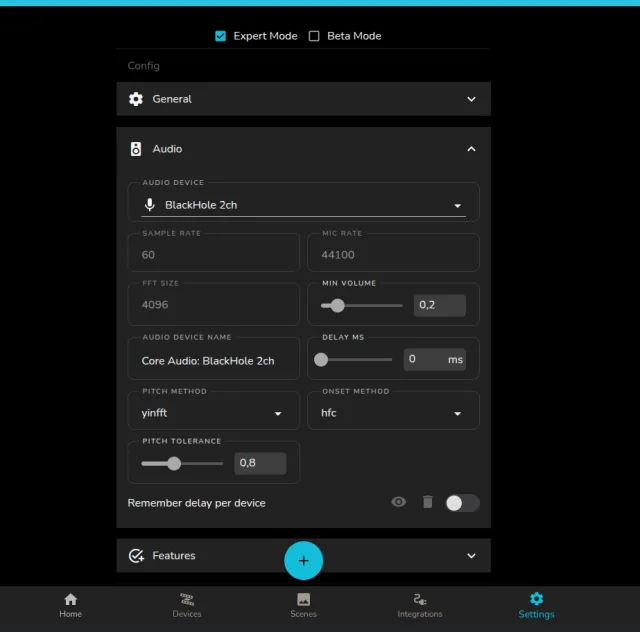The image size is (640, 632).
Task: Enable the Beta Mode checkbox
Action: (314, 36)
